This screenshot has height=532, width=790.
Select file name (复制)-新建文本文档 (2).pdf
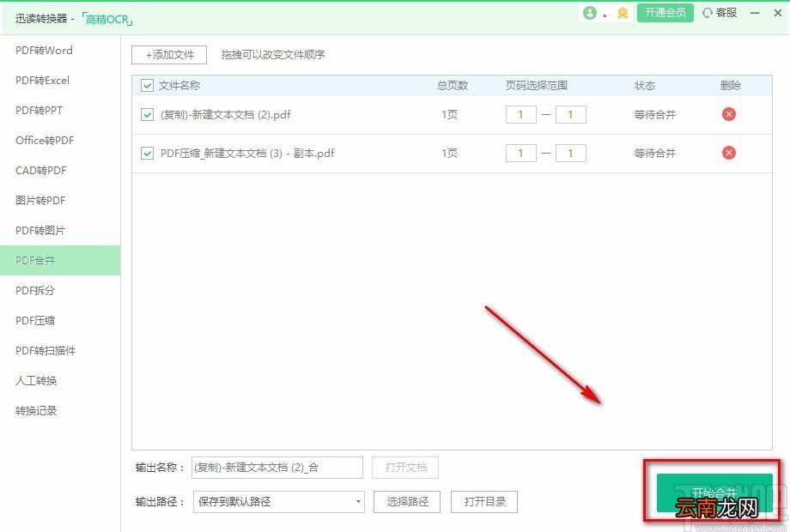point(225,115)
